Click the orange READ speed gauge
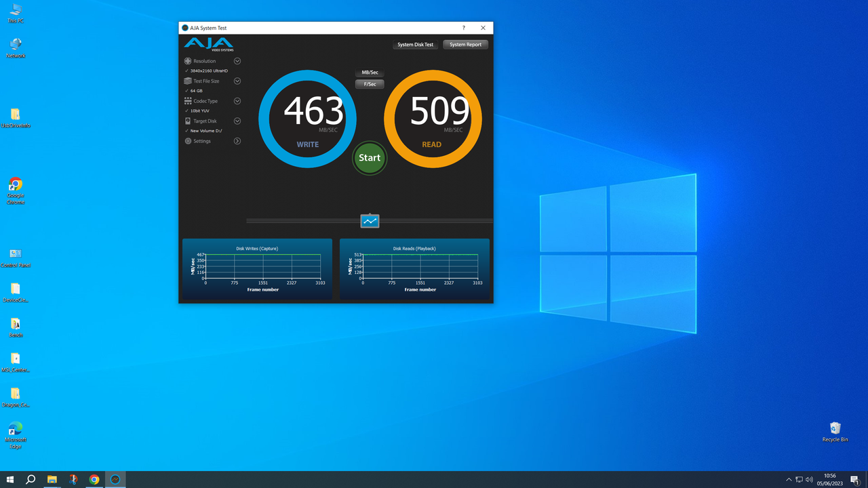This screenshot has height=488, width=868. (x=433, y=119)
